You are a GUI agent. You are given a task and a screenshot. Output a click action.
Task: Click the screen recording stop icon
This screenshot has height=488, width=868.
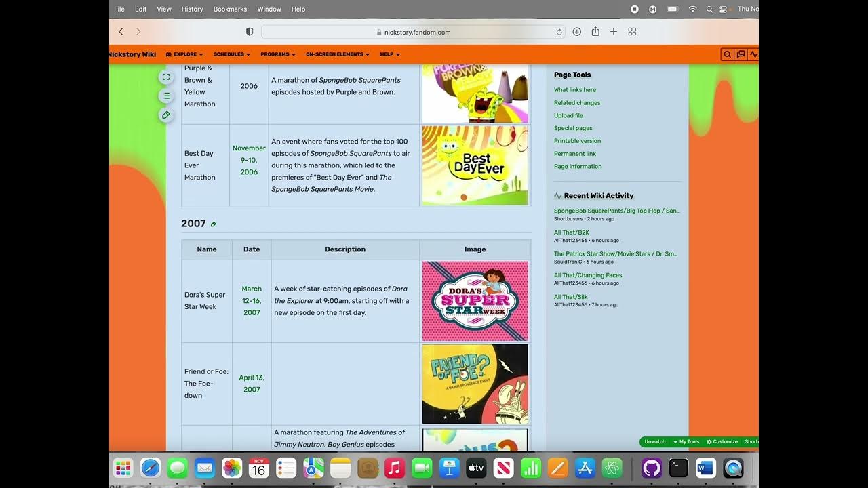(635, 9)
